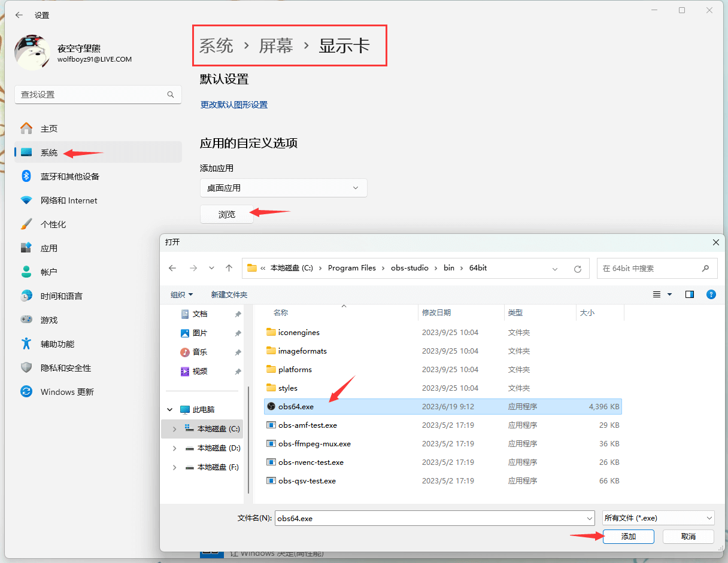Click the 屏幕 breadcrumb in the header
728x563 pixels.
click(276, 45)
